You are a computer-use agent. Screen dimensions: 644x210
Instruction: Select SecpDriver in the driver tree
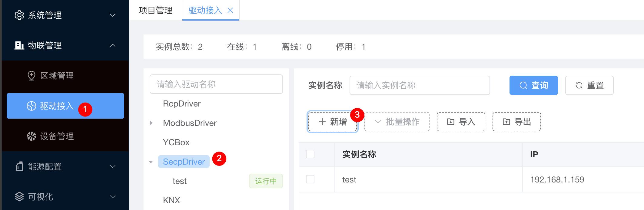coord(184,162)
